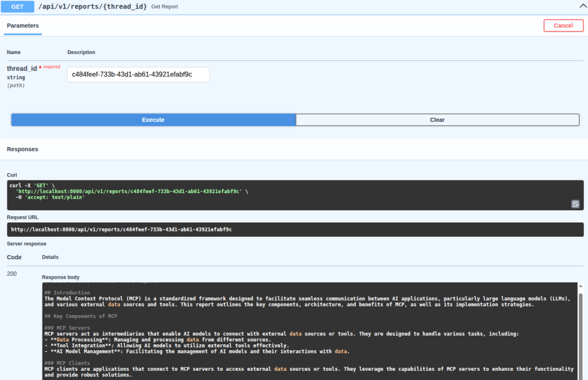This screenshot has height=380, width=588.
Task: Click the thread_id input field
Action: (138, 75)
